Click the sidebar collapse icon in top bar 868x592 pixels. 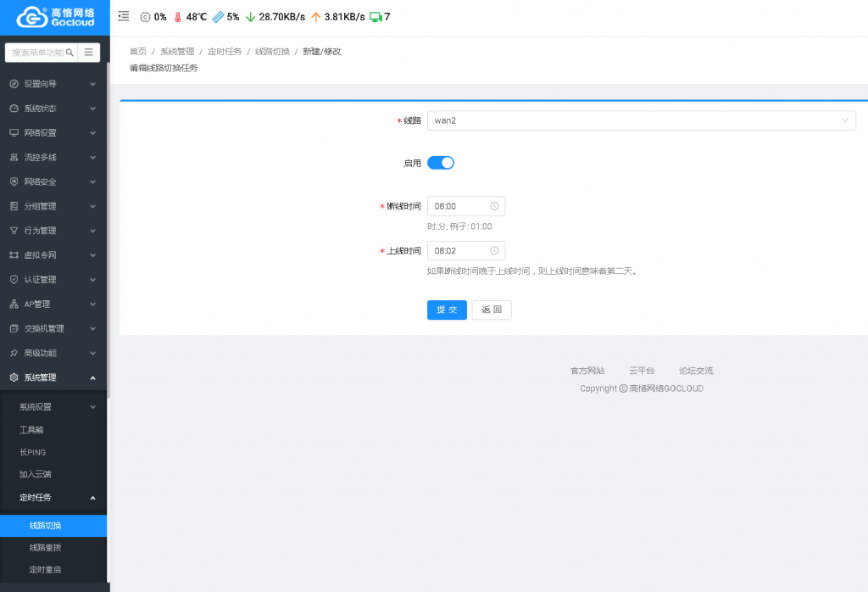click(124, 16)
